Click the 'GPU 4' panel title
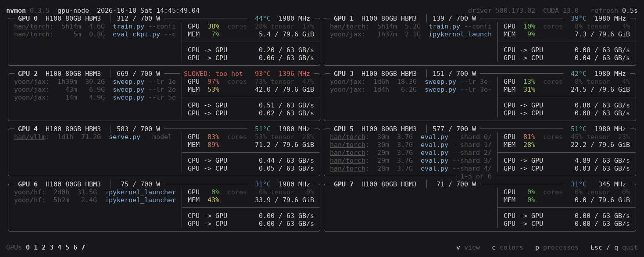Image resolution: width=644 pixels, height=257 pixels. point(28,129)
